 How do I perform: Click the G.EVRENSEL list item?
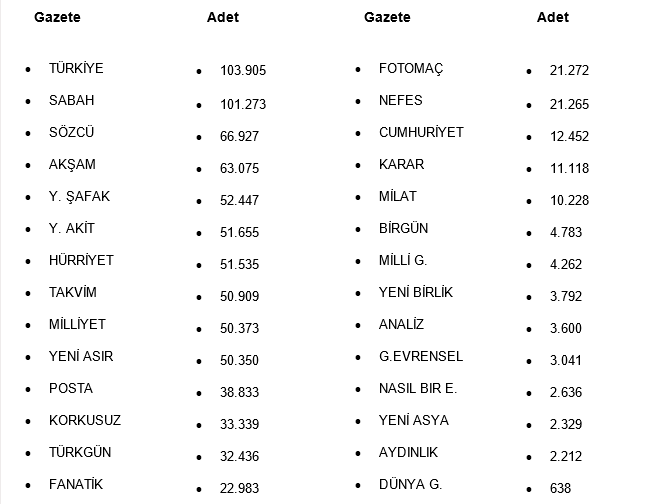421,357
